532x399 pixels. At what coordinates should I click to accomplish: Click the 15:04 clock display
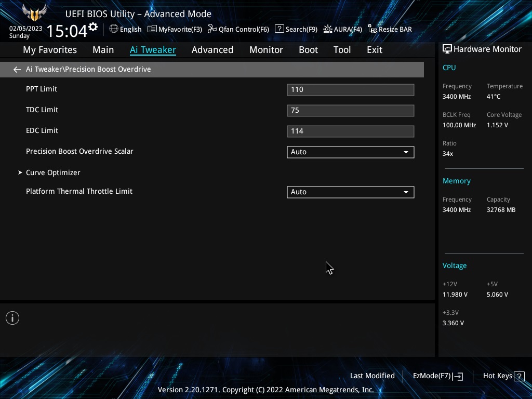67,31
